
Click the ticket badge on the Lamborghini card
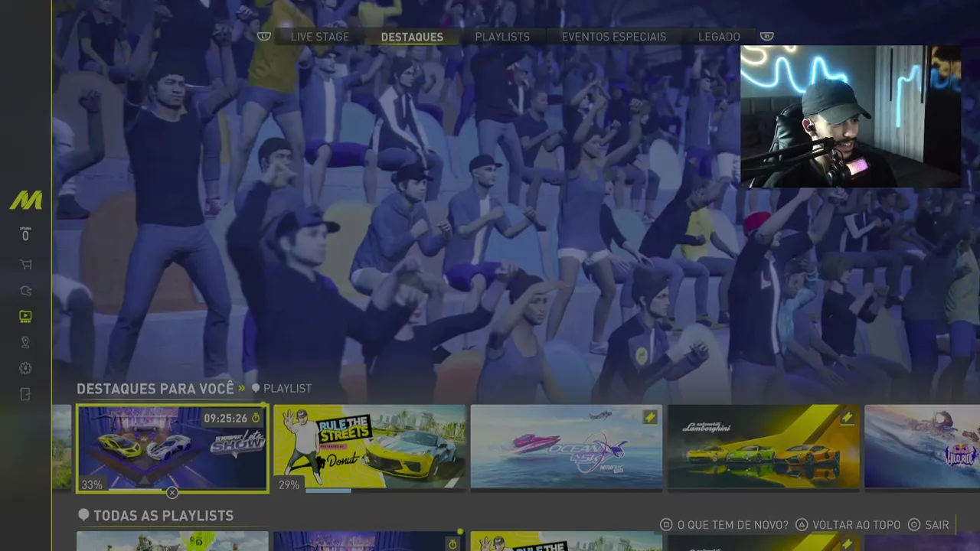(x=847, y=417)
